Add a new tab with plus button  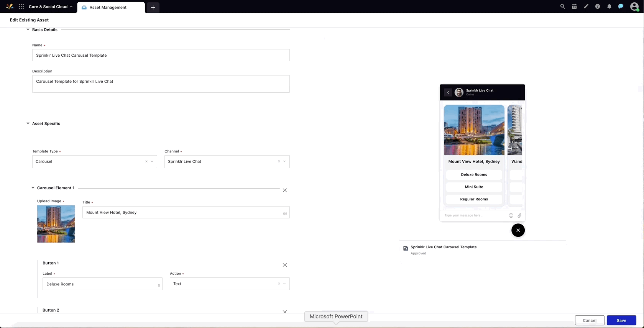pyautogui.click(x=153, y=7)
